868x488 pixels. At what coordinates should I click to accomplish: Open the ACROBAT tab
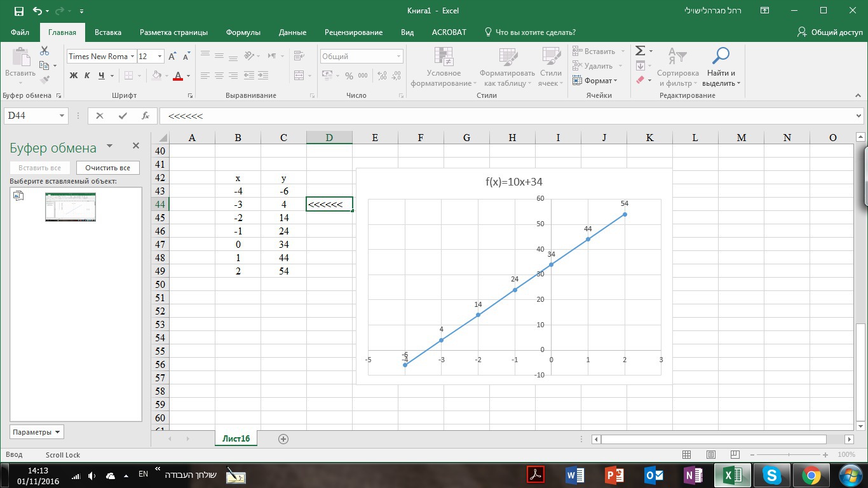tap(449, 32)
